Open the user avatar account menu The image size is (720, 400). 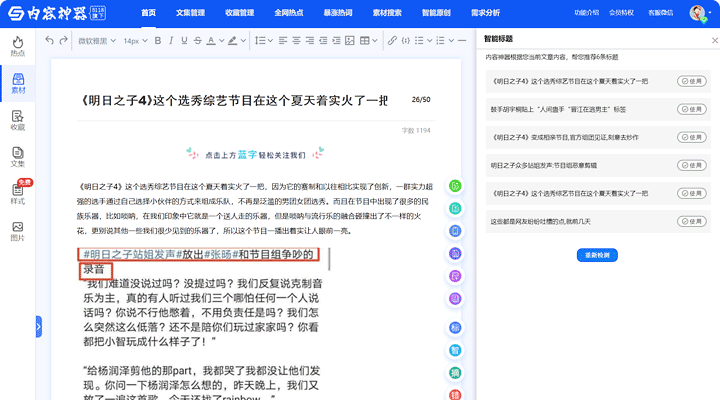tap(698, 13)
